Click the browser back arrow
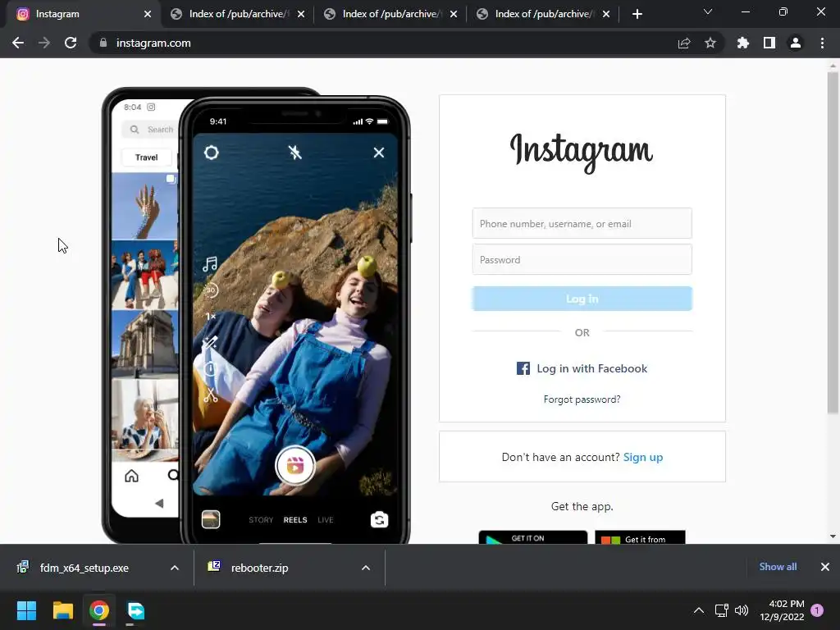840x630 pixels. tap(18, 43)
